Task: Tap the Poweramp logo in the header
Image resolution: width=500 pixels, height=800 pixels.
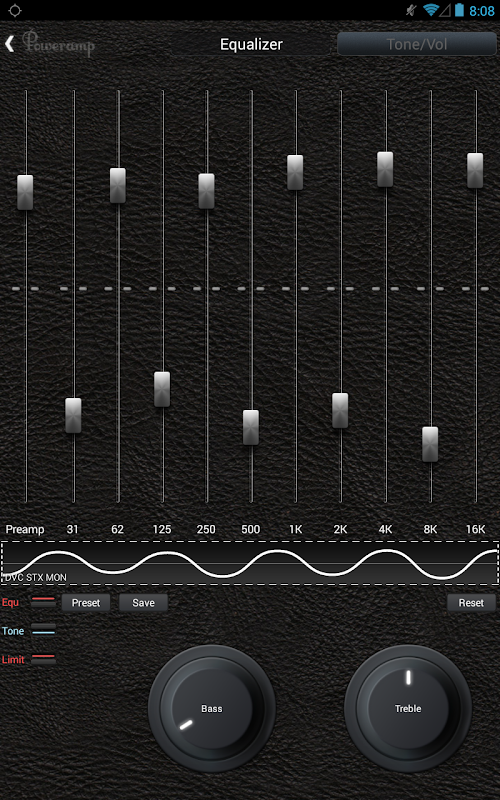Action: (x=59, y=44)
